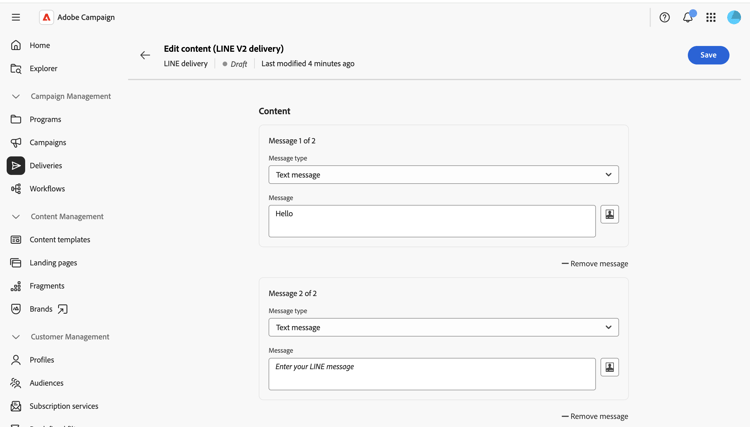Open Message 2 message type dropdown

pyautogui.click(x=443, y=328)
